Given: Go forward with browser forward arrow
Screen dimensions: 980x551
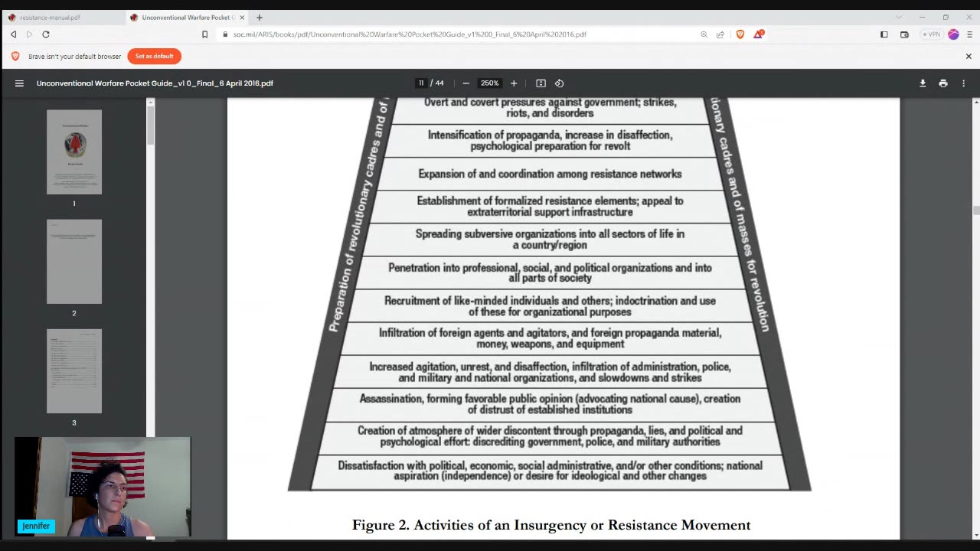Looking at the screenshot, I should [29, 34].
